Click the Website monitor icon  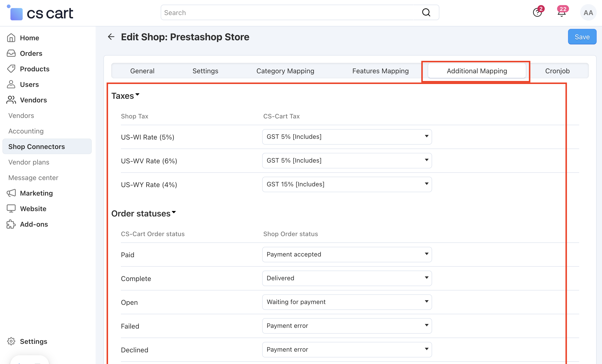[x=11, y=209]
